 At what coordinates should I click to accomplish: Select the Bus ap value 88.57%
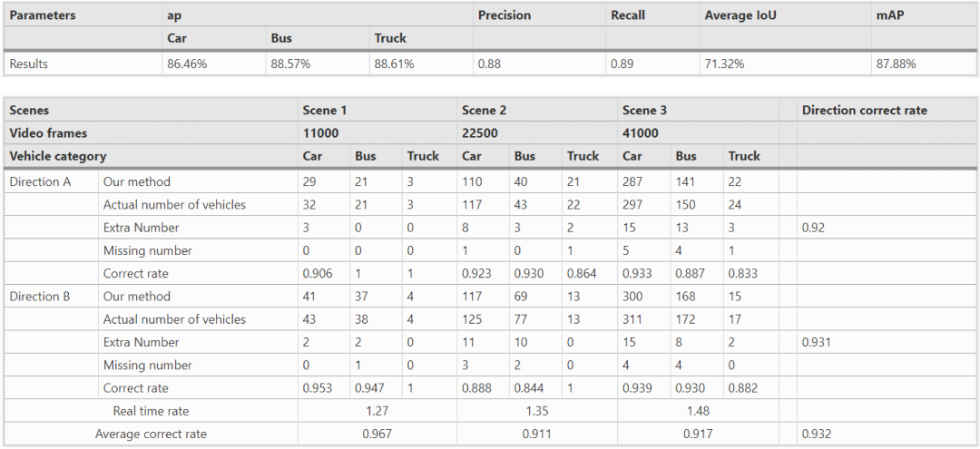290,63
